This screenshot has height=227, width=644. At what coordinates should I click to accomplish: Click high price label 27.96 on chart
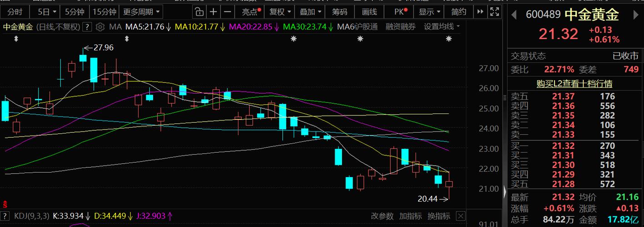(104, 47)
